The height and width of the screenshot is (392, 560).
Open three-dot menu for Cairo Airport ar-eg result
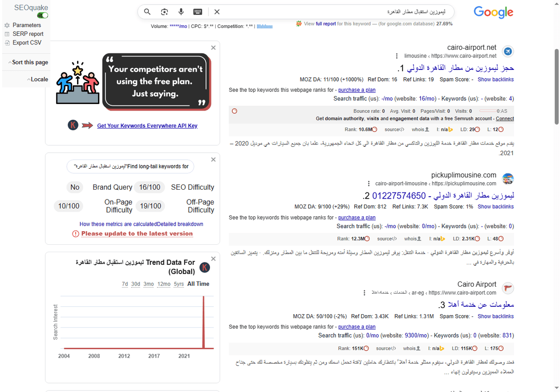(x=364, y=293)
